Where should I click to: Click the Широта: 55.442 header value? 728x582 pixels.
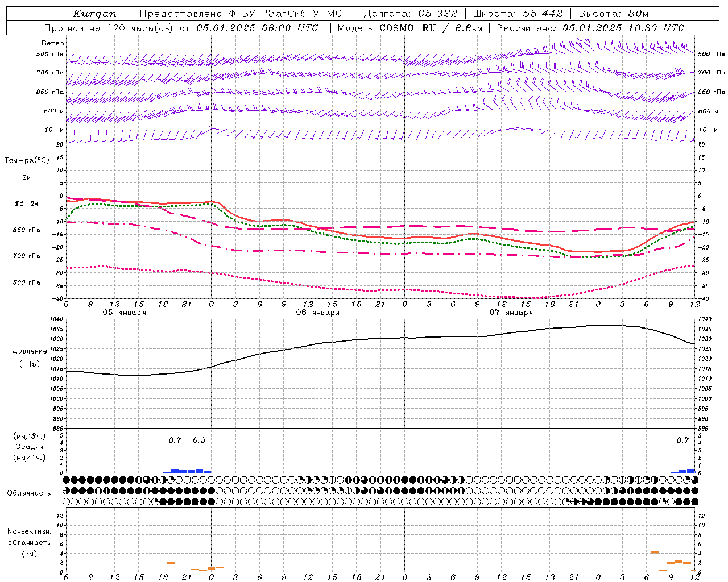click(518, 14)
